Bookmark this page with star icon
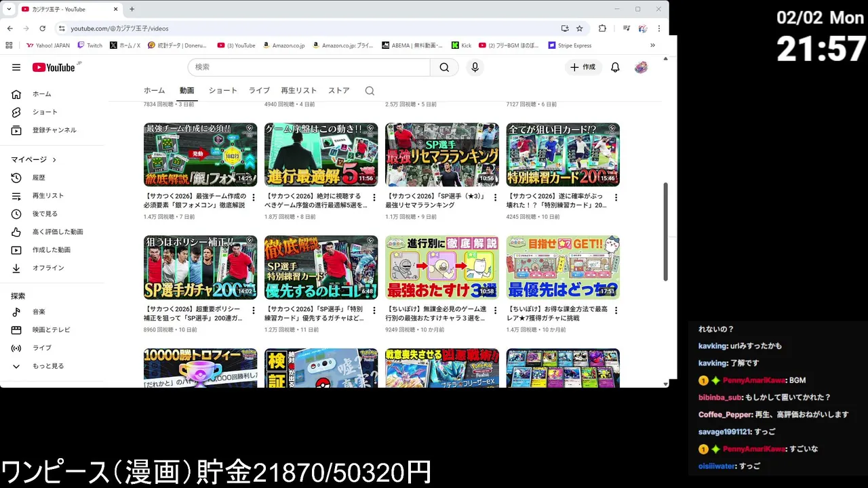This screenshot has height=488, width=868. [580, 28]
